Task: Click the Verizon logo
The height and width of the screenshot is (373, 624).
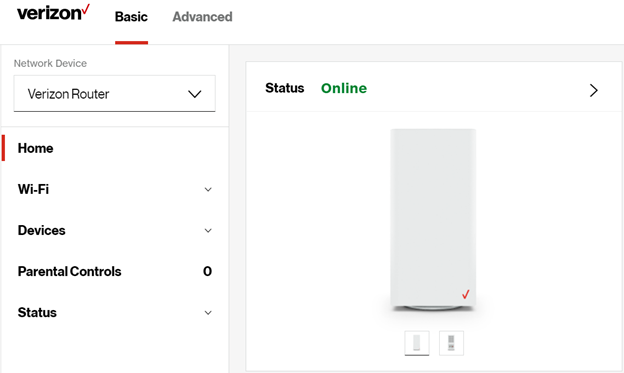Action: pos(53,12)
